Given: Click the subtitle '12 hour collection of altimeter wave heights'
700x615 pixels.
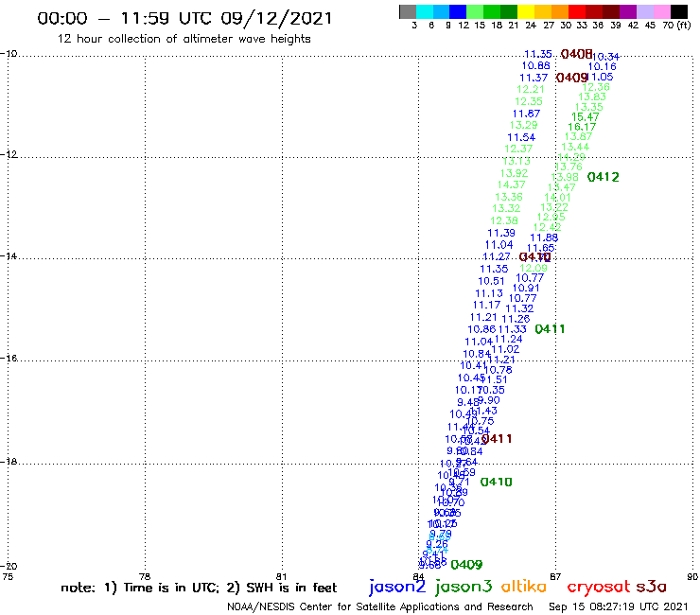Looking at the screenshot, I should click(184, 39).
